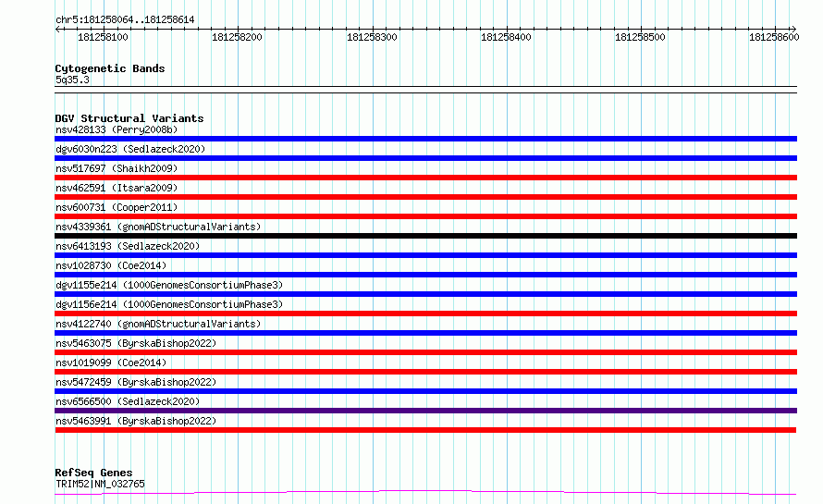This screenshot has width=823, height=504.
Task: Click the blue bar for nsv5472459
Action: pos(425,391)
